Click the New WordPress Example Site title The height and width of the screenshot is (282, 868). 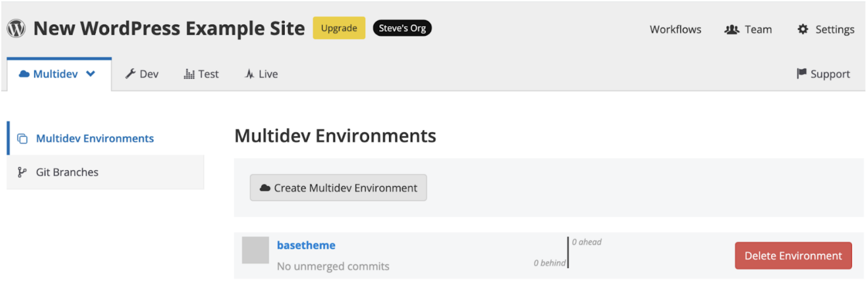[x=169, y=29]
